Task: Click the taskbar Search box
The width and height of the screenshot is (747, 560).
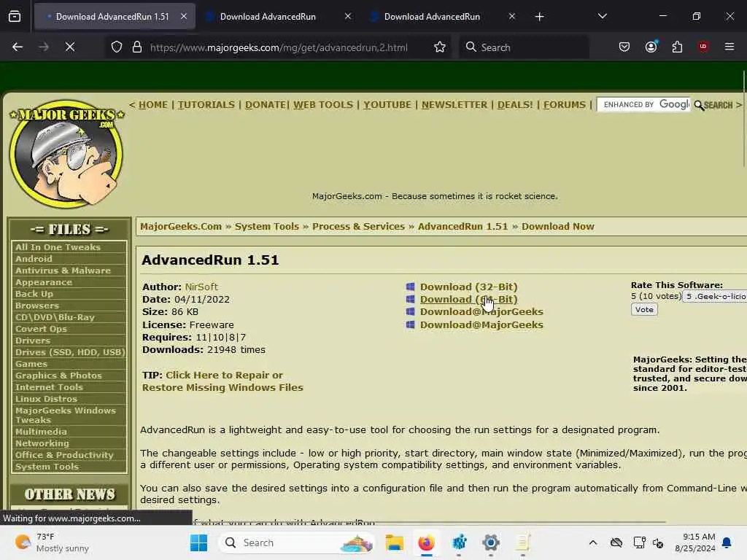Action: (x=296, y=542)
